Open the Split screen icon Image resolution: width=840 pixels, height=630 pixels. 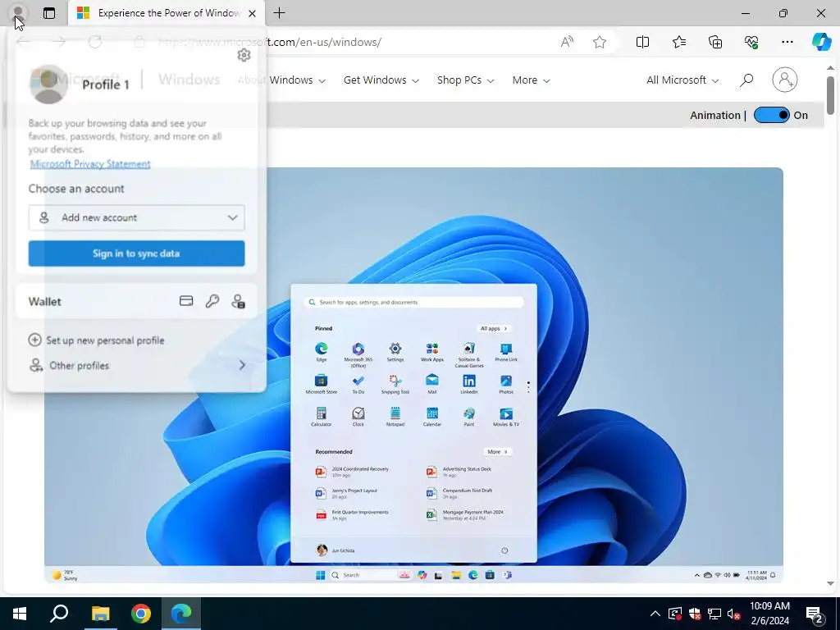[642, 42]
